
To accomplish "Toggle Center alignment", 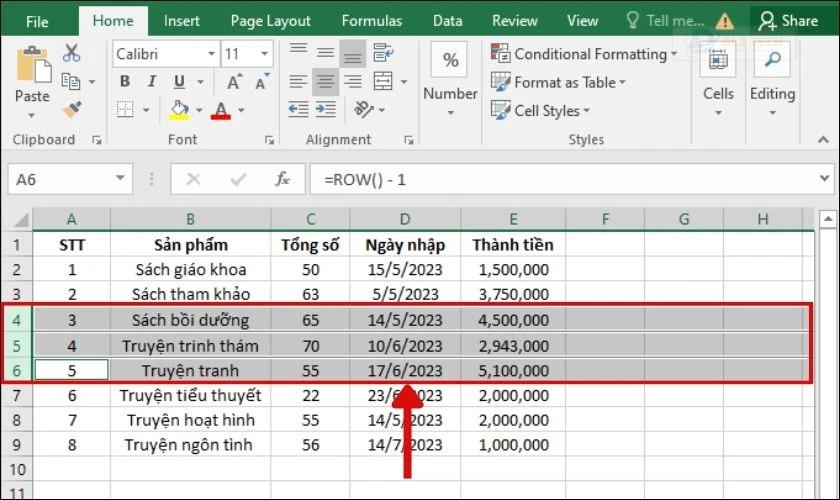I will (325, 81).
